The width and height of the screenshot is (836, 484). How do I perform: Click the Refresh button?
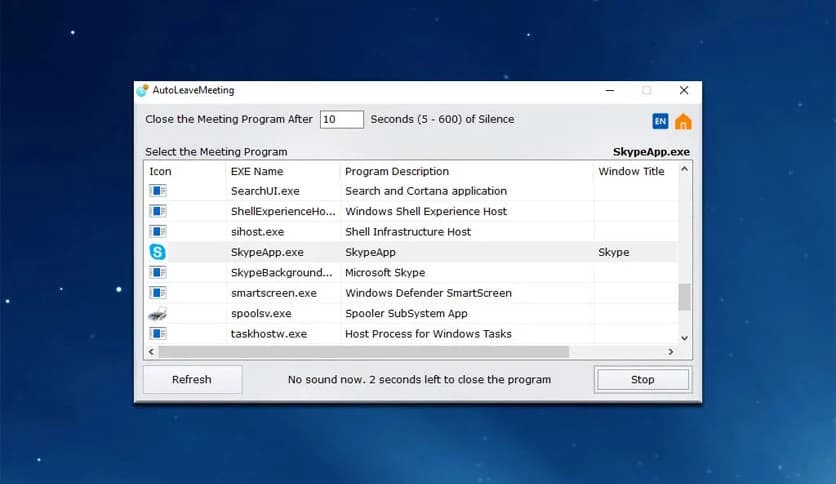(x=192, y=380)
